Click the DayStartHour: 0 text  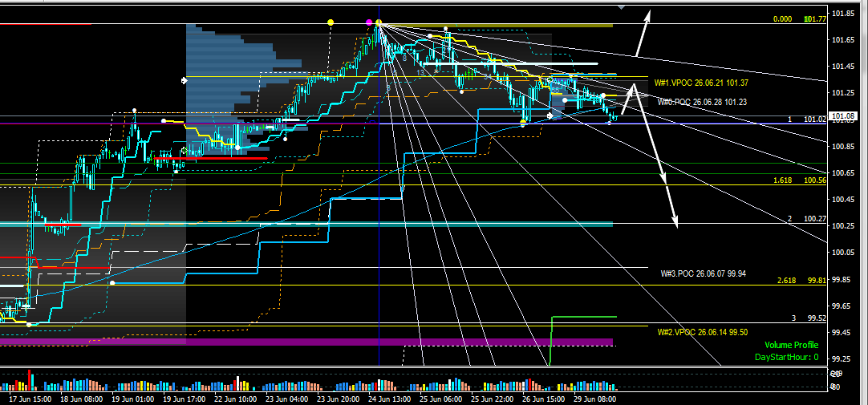787,358
